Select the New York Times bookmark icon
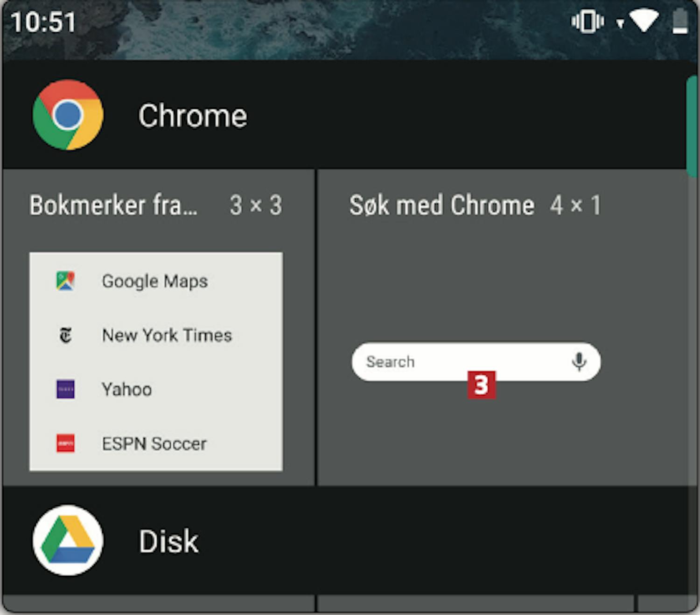 (x=65, y=335)
